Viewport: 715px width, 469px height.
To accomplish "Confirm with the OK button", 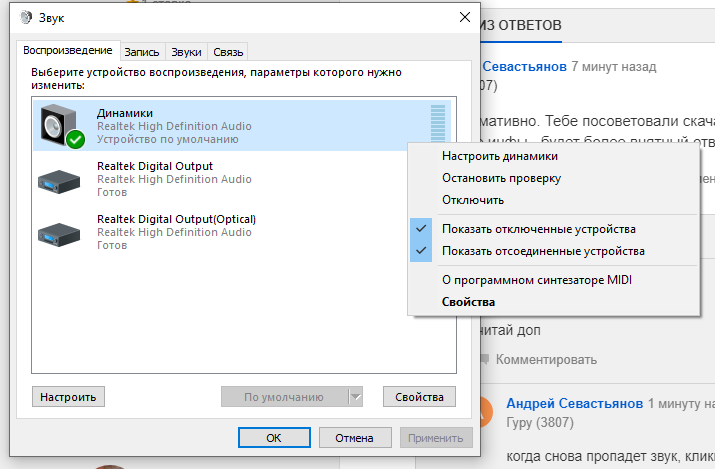I will point(274,438).
